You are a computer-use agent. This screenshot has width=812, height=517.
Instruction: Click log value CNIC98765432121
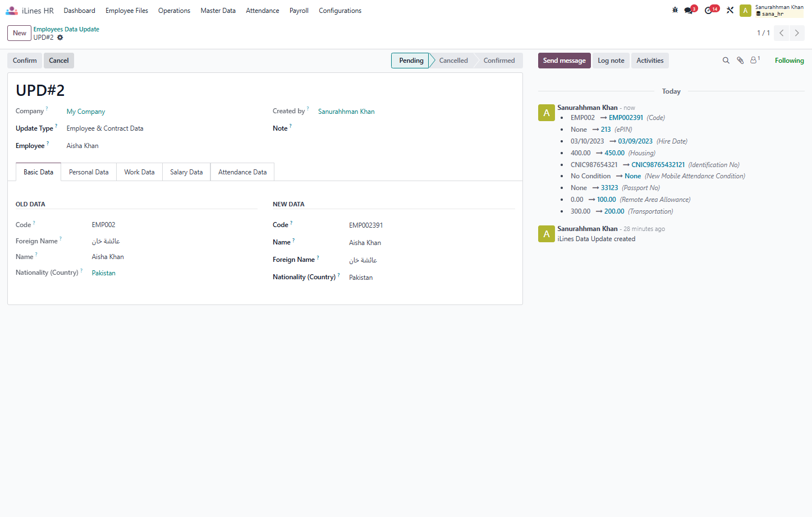[x=658, y=165]
